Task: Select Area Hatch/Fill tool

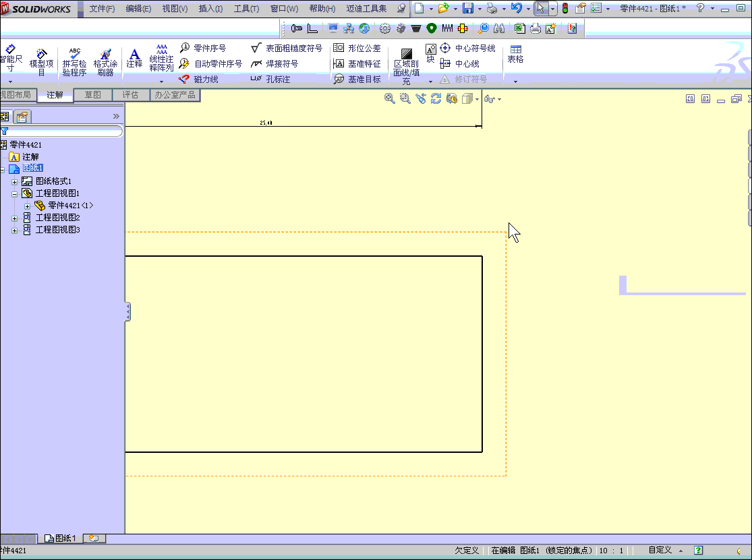Action: (406, 65)
